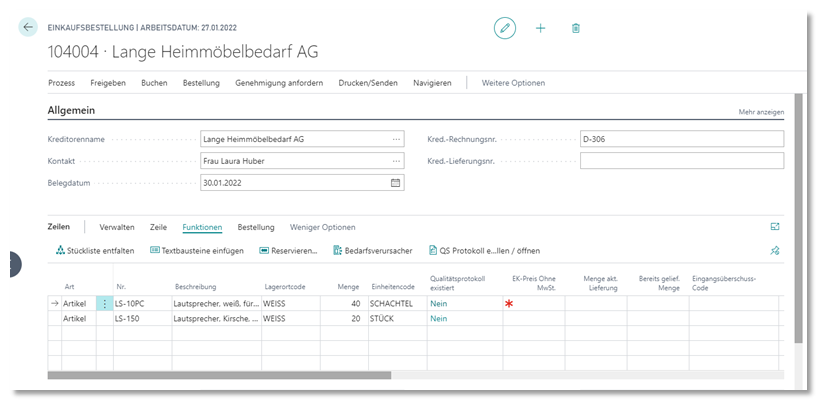Image resolution: width=821 pixels, height=404 pixels.
Task: Select the Funktionen tab
Action: point(202,227)
